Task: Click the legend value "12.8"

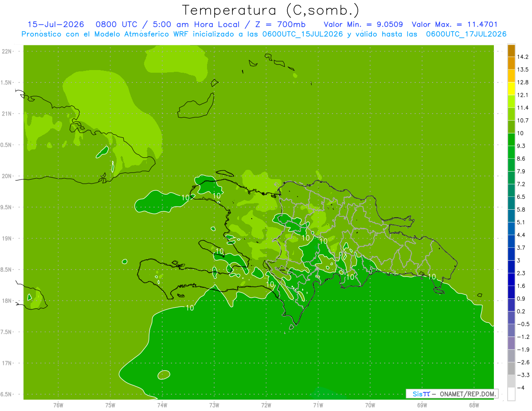Action: pos(523,82)
